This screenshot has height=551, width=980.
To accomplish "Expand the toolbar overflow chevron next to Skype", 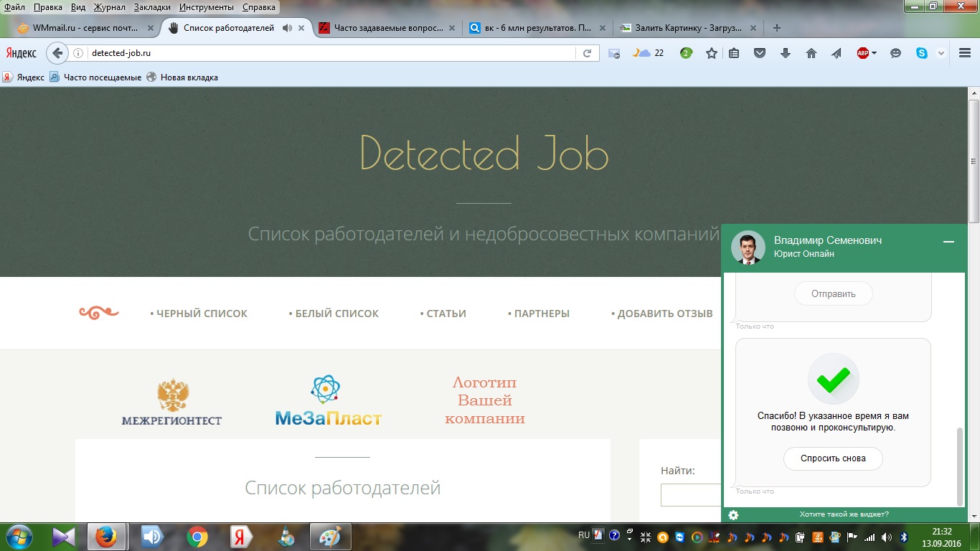I will (x=941, y=53).
